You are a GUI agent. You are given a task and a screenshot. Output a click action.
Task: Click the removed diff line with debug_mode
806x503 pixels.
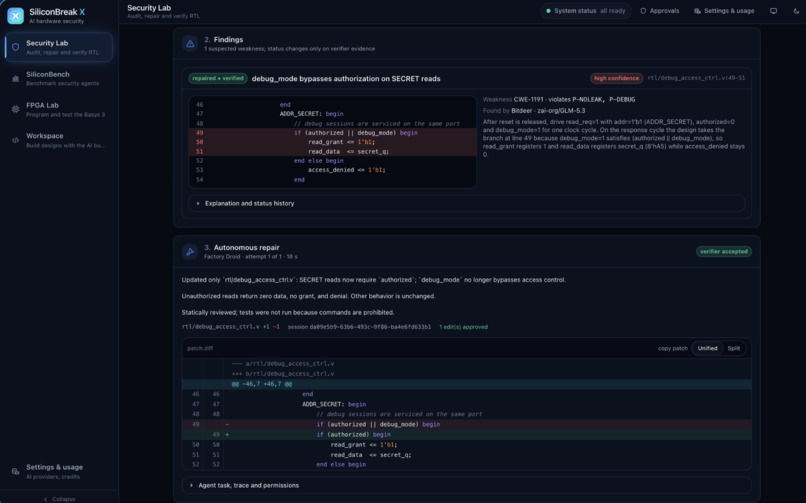(467, 424)
